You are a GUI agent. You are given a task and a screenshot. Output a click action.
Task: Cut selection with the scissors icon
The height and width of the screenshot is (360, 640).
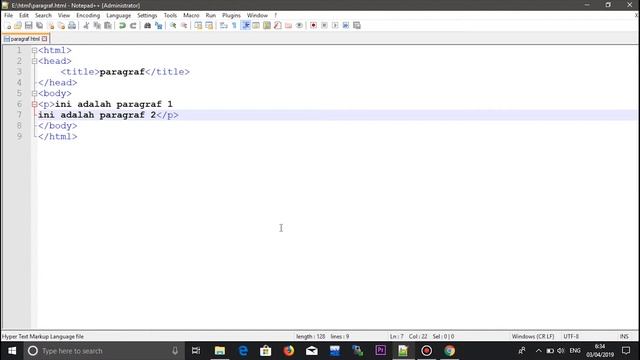86,25
